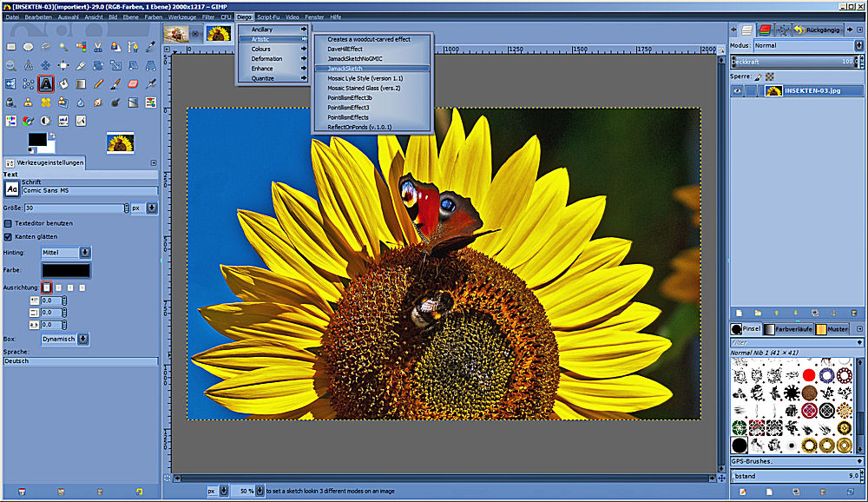
Task: Select the Free Select lasso tool
Action: 46,47
